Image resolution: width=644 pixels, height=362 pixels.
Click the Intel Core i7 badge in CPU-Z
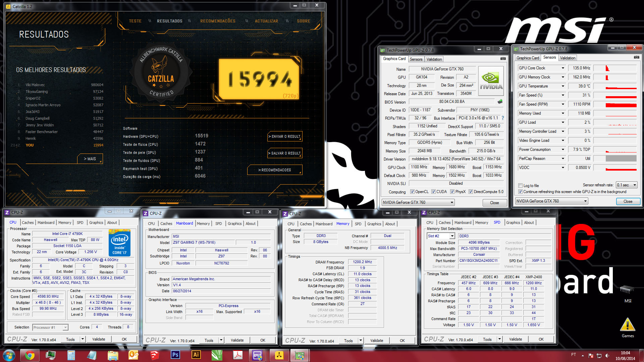click(119, 243)
